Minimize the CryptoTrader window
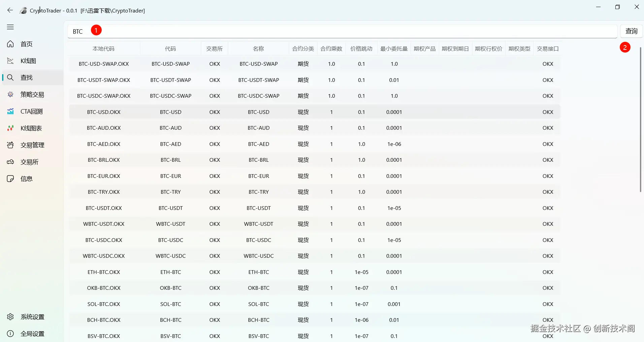This screenshot has height=342, width=644. pyautogui.click(x=598, y=7)
